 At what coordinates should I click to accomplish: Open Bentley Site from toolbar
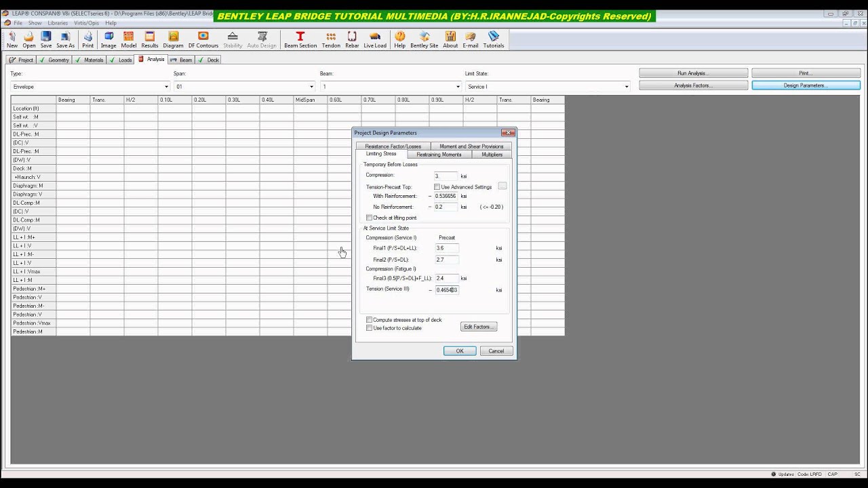click(x=425, y=40)
